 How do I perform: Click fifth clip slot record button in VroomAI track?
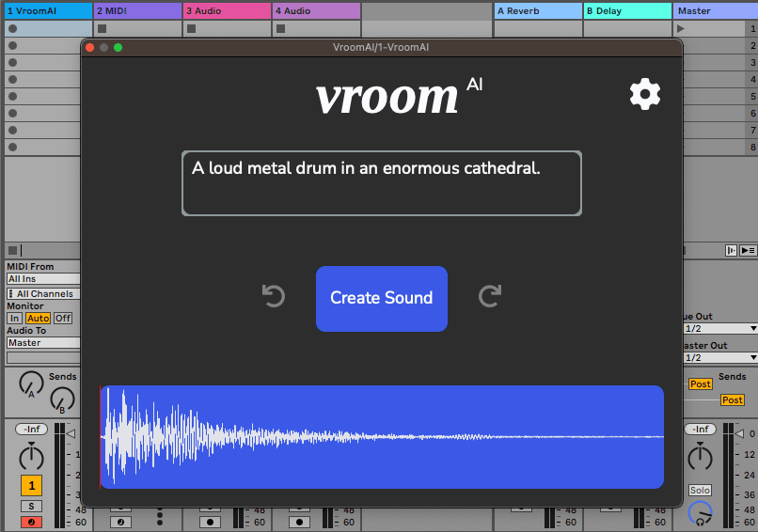pyautogui.click(x=13, y=96)
